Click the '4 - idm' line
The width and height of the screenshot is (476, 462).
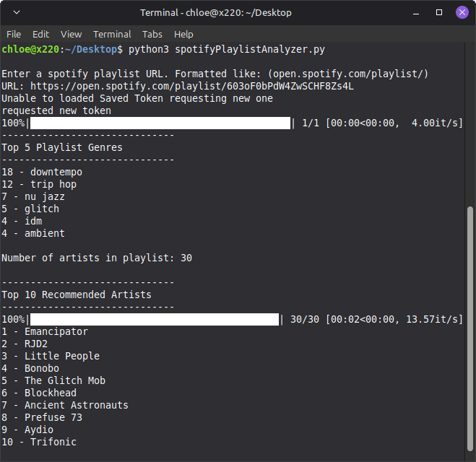[x=22, y=221]
